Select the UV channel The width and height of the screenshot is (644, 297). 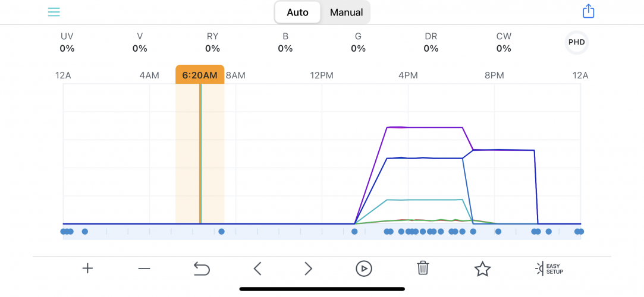tap(67, 42)
